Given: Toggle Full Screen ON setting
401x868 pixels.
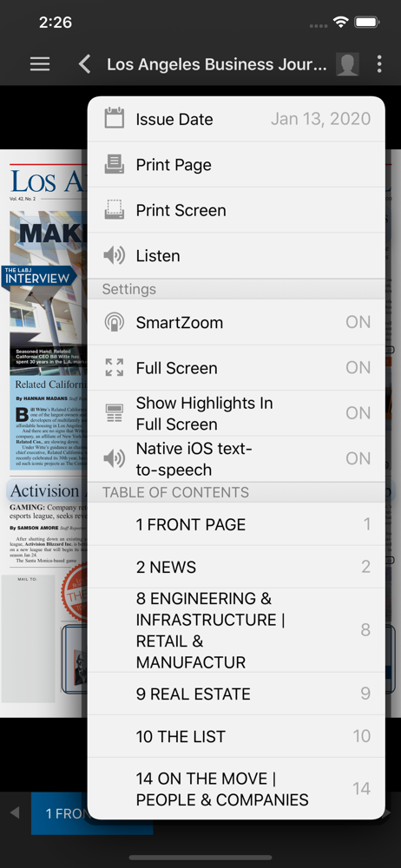Looking at the screenshot, I should (x=236, y=367).
